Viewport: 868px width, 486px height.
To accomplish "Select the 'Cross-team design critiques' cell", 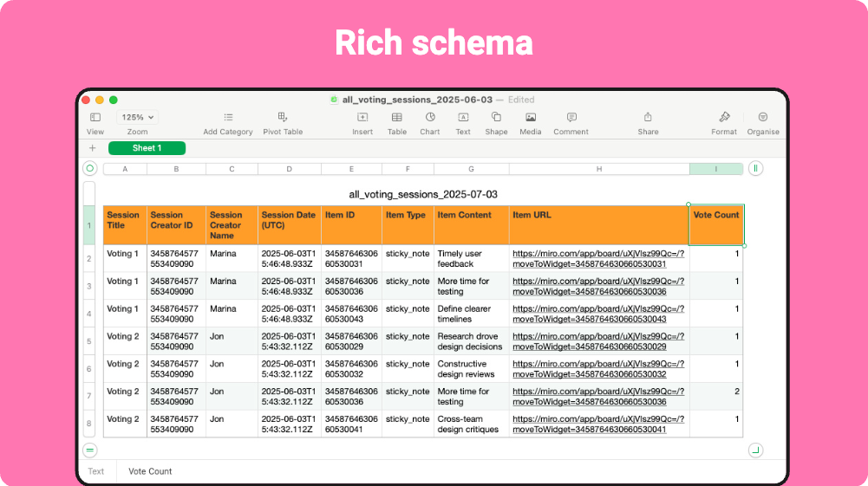I will [471, 424].
